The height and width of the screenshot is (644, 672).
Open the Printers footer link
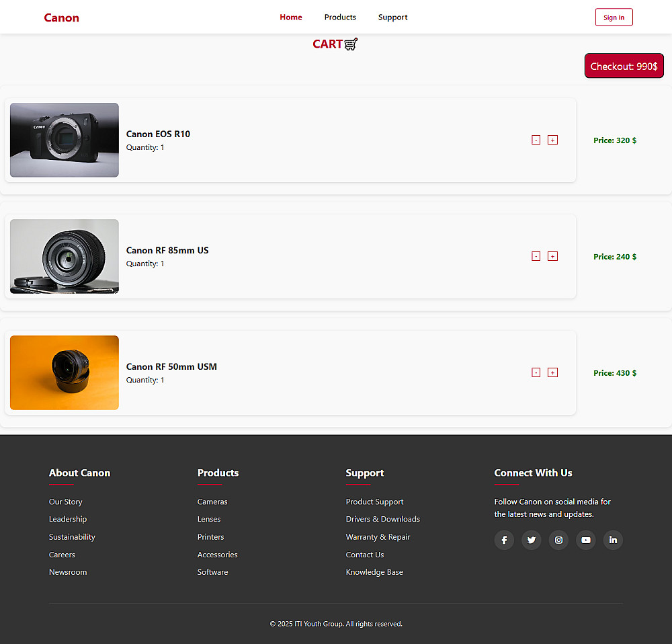[210, 537]
